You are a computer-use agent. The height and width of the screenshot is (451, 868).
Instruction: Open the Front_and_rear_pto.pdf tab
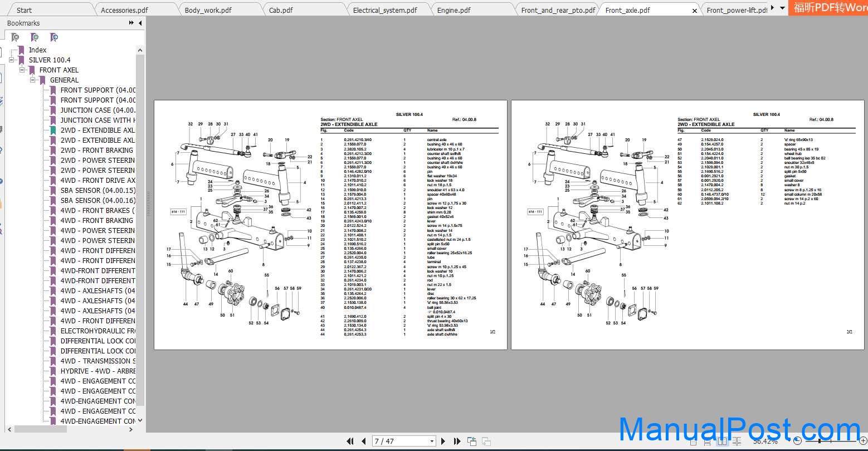[x=558, y=10]
